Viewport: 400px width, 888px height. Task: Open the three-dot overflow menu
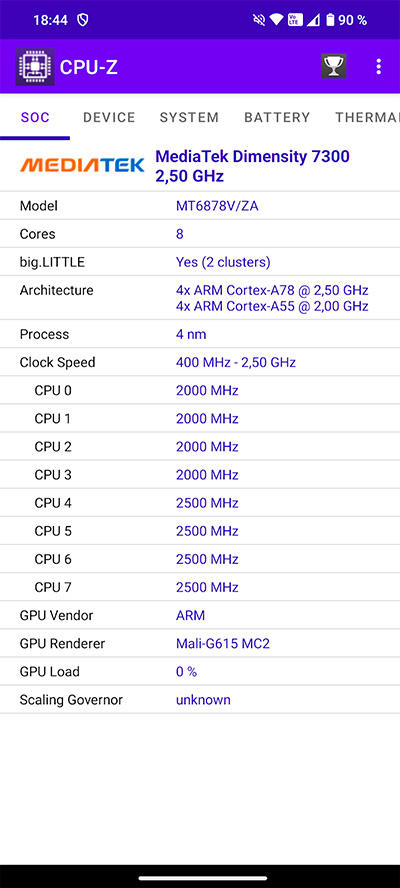tap(378, 67)
